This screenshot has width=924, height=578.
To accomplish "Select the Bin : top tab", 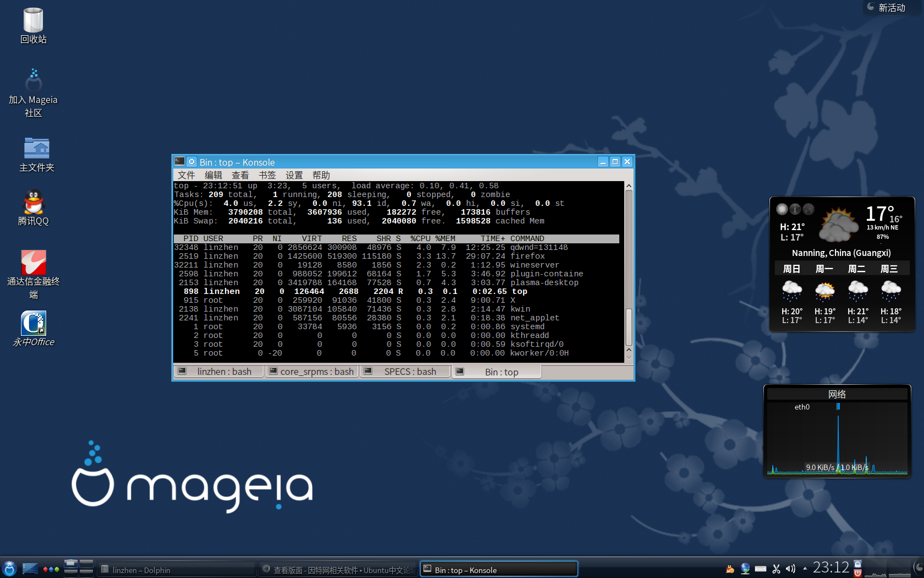I will [x=497, y=372].
